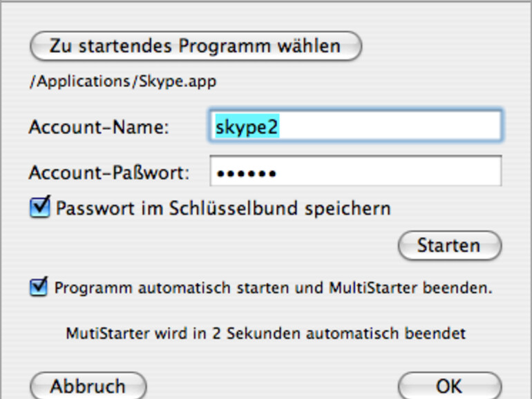
Task: Cancel the dialog with Abbruch
Action: pyautogui.click(x=88, y=385)
